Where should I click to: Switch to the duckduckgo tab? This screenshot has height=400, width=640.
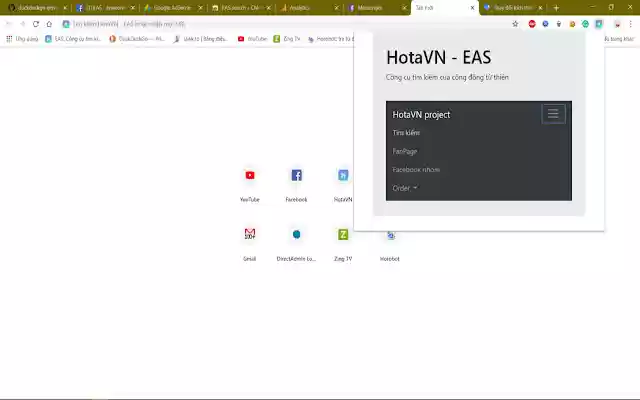click(x=37, y=8)
